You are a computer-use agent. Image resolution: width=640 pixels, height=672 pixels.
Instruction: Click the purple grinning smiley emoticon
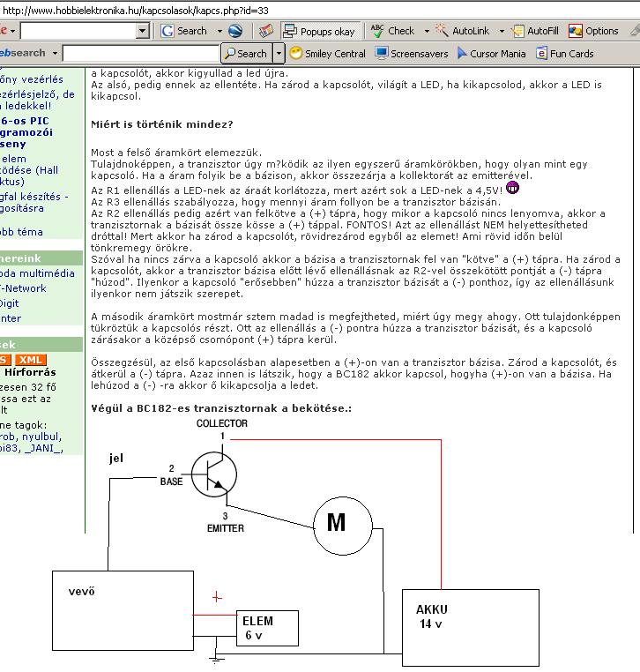pyautogui.click(x=512, y=187)
